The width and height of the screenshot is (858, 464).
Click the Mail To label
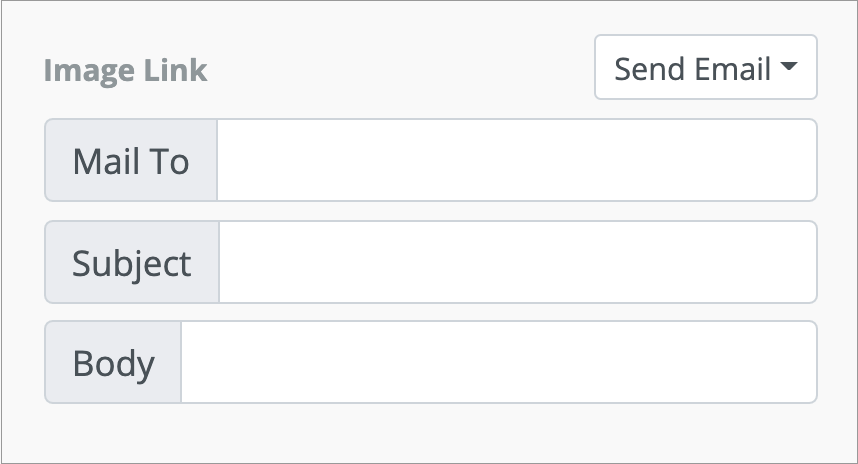coord(131,160)
